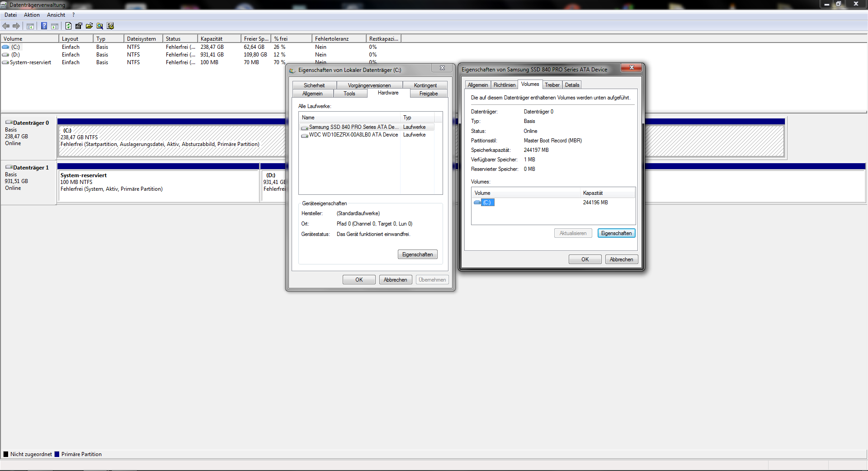
Task: Click Eigenschaften button in Volumes tab
Action: pyautogui.click(x=617, y=233)
